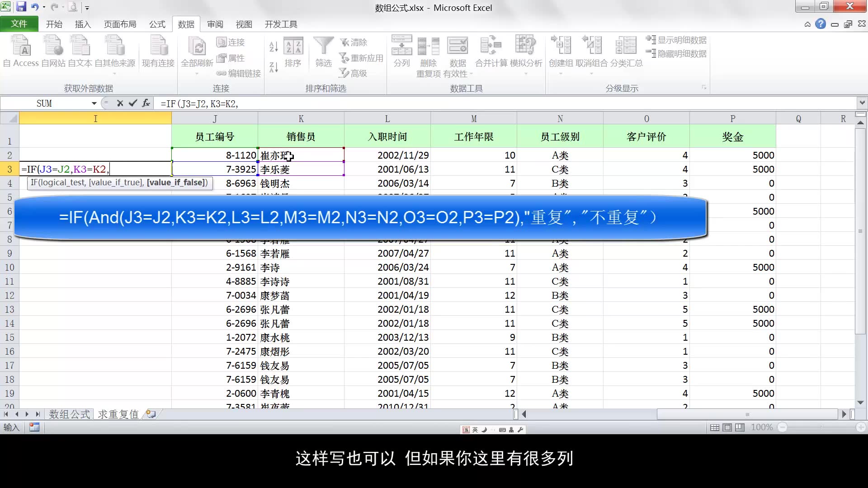The height and width of the screenshot is (488, 868).
Task: Toggle the Filter (筛选) funnel
Action: (x=324, y=52)
